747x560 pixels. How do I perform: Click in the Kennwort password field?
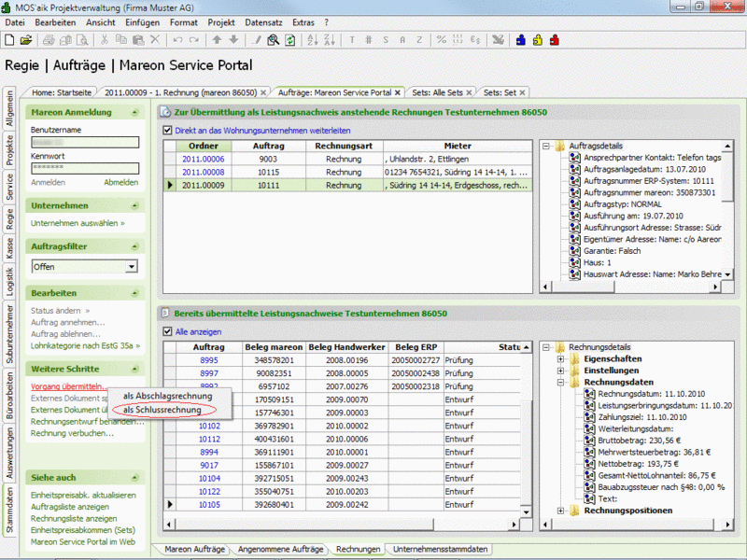click(x=85, y=168)
